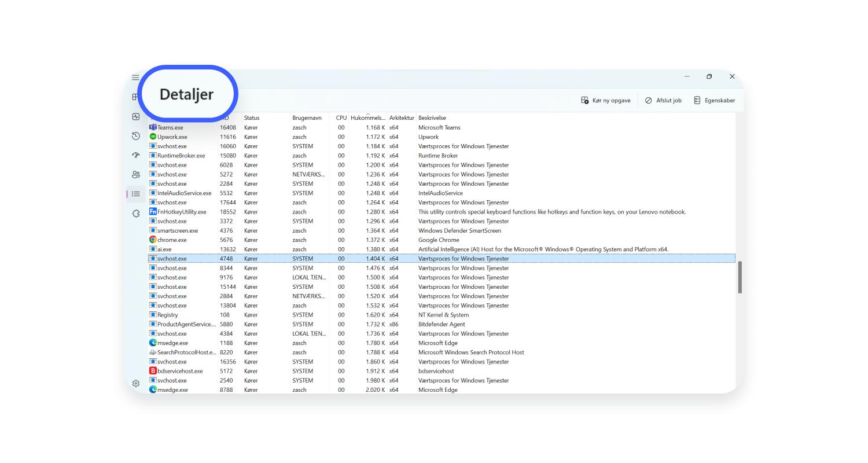The width and height of the screenshot is (868, 463).
Task: Select the Upwork.exe process icon
Action: point(153,137)
